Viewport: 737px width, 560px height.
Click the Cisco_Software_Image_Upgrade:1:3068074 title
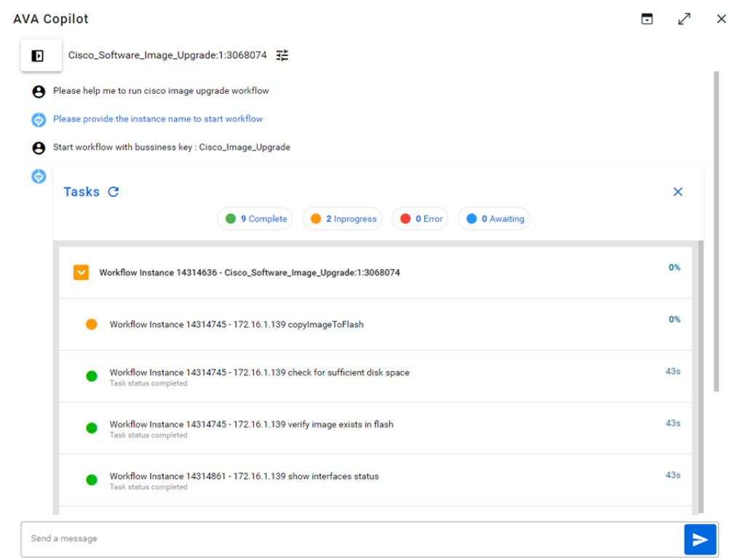(x=167, y=55)
